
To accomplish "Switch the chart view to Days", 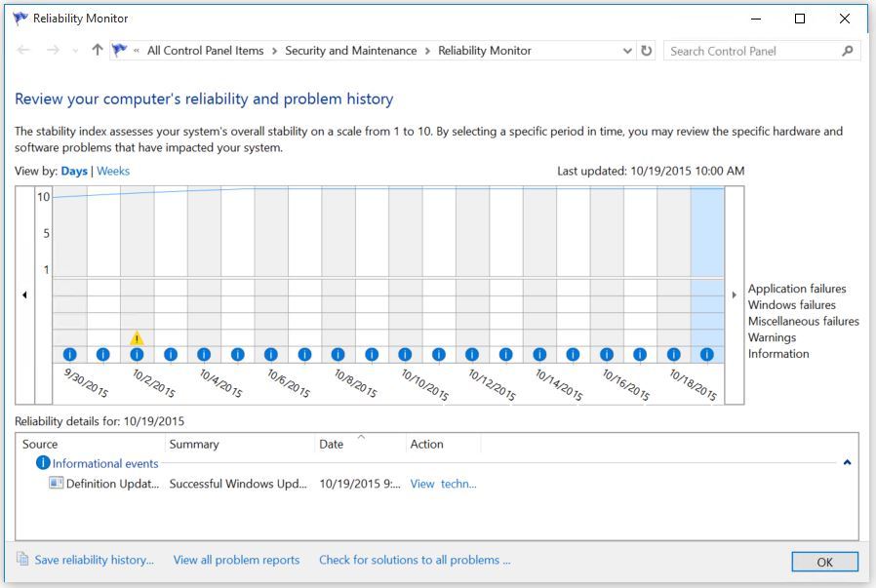I will 74,171.
